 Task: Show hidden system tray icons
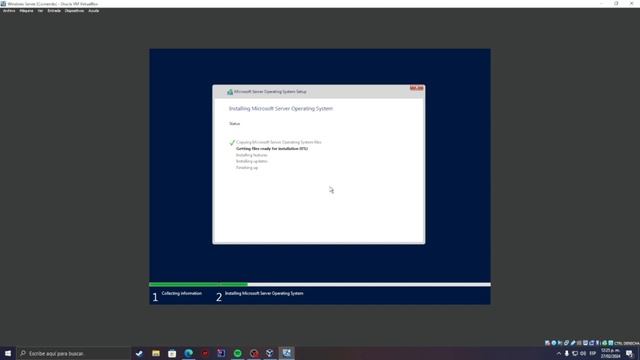(x=559, y=353)
